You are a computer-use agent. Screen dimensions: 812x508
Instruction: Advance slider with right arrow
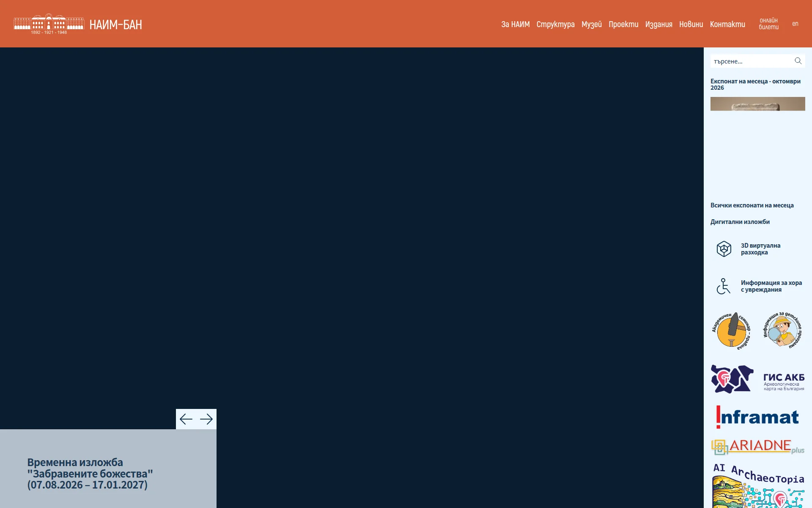click(206, 419)
